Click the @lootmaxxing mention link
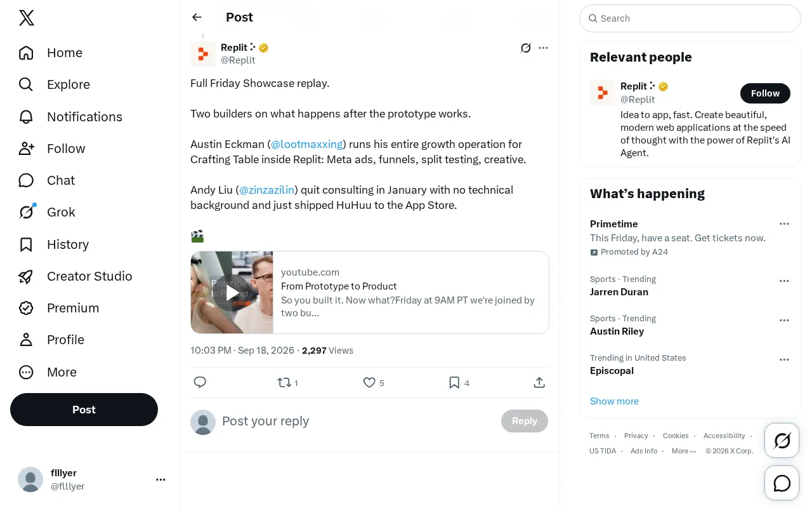The image size is (812, 508). [x=307, y=144]
